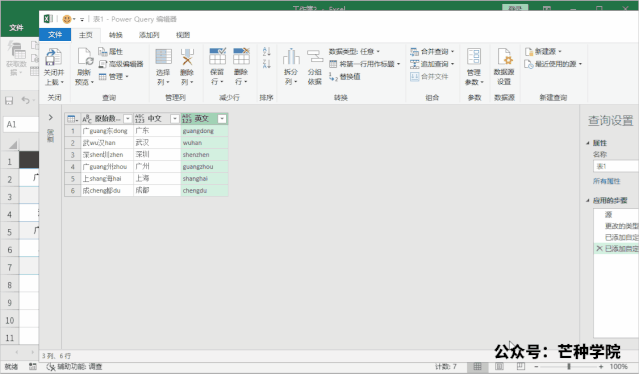
Task: Collapse the Properties (属性) section
Action: tap(588, 143)
